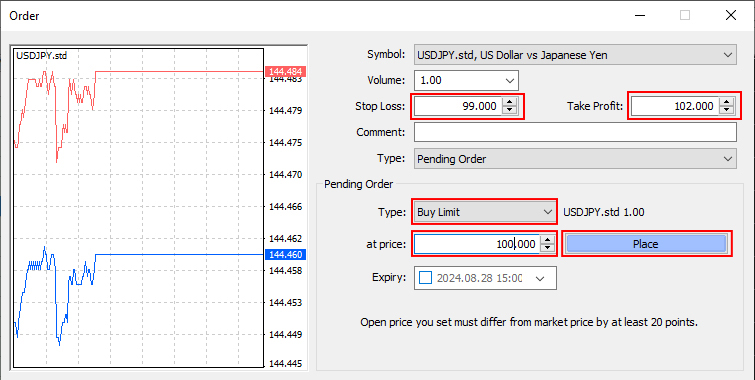Click the Order title text

pos(24,16)
